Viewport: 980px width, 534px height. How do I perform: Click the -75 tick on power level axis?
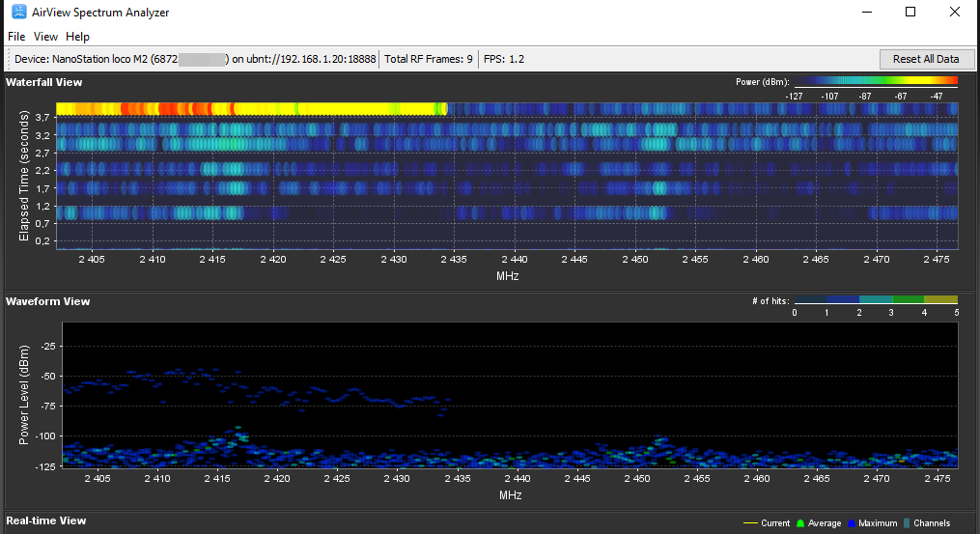[47, 406]
